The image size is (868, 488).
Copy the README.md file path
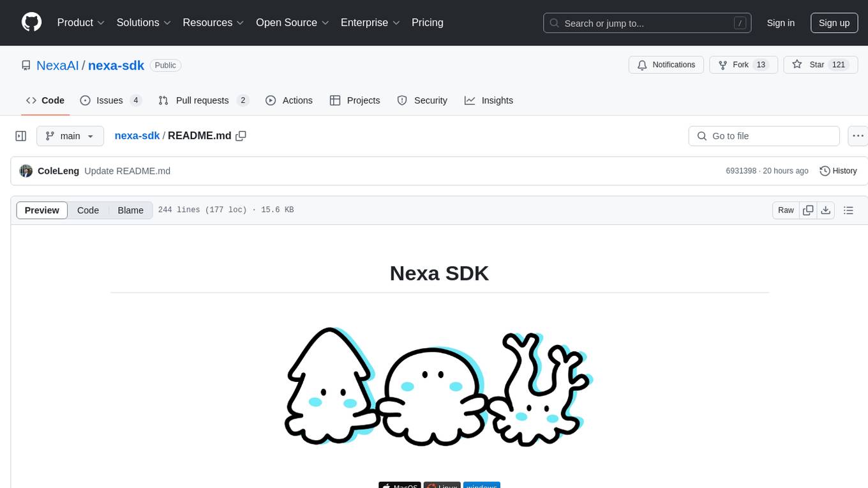click(241, 135)
